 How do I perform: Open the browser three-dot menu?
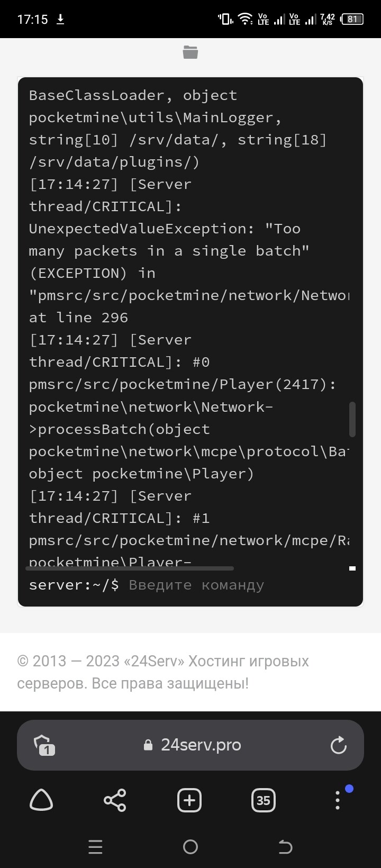(338, 800)
